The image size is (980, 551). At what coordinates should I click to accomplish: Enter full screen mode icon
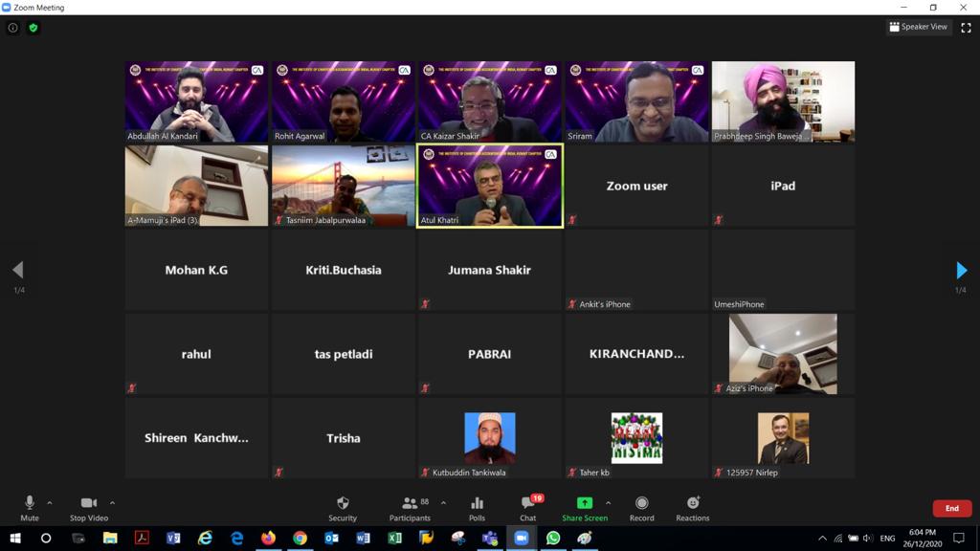pos(967,28)
